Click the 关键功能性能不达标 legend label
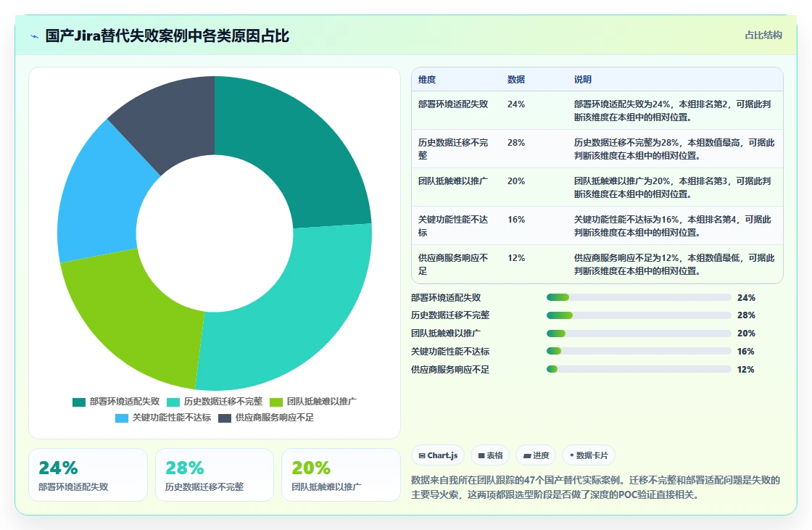The width and height of the screenshot is (812, 530). tap(171, 418)
